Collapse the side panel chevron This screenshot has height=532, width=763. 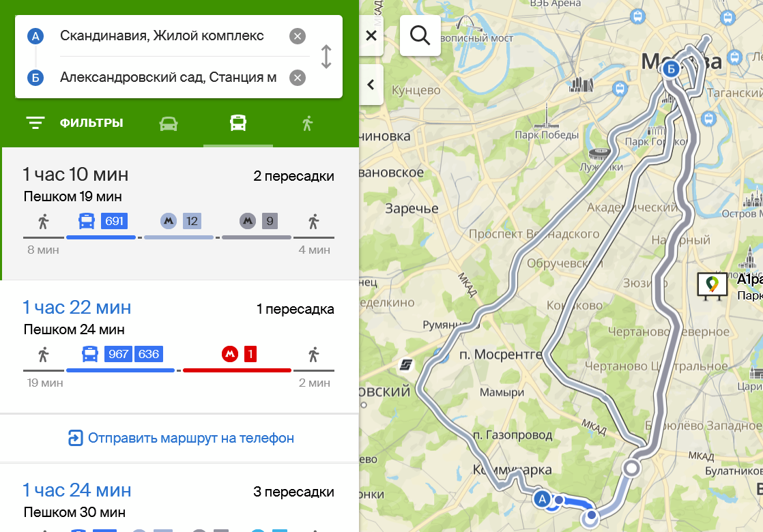(x=371, y=85)
